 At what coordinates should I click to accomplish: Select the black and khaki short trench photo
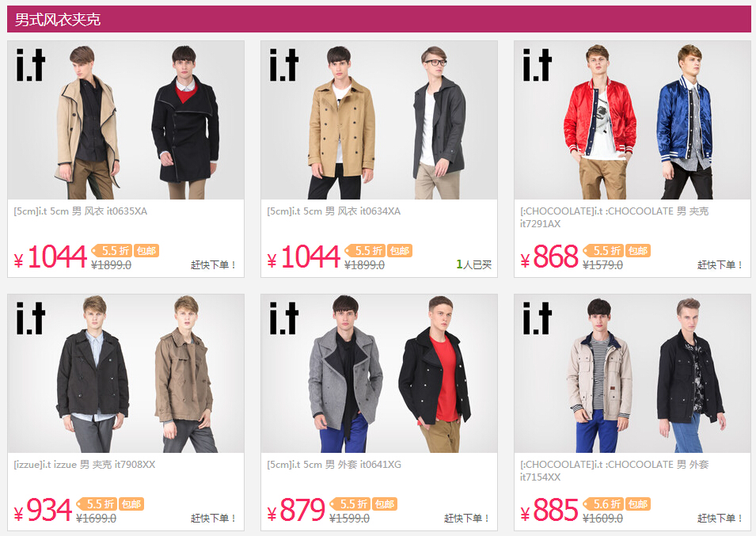[x=126, y=374]
